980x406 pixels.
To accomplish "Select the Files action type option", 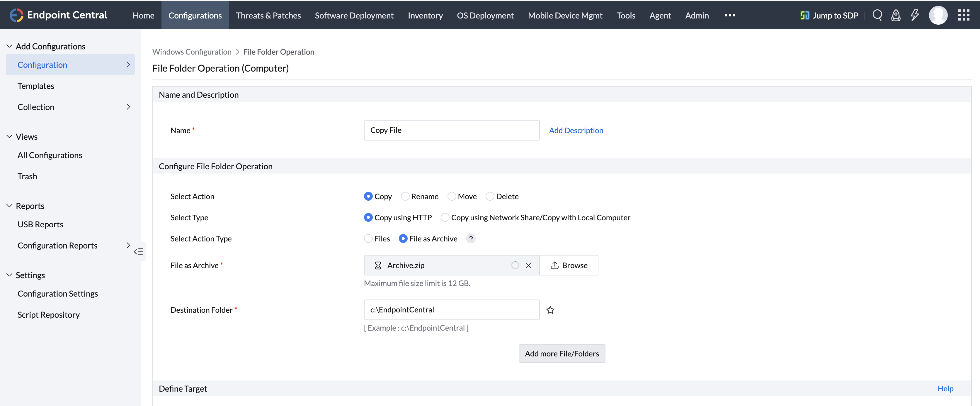I will pyautogui.click(x=368, y=239).
